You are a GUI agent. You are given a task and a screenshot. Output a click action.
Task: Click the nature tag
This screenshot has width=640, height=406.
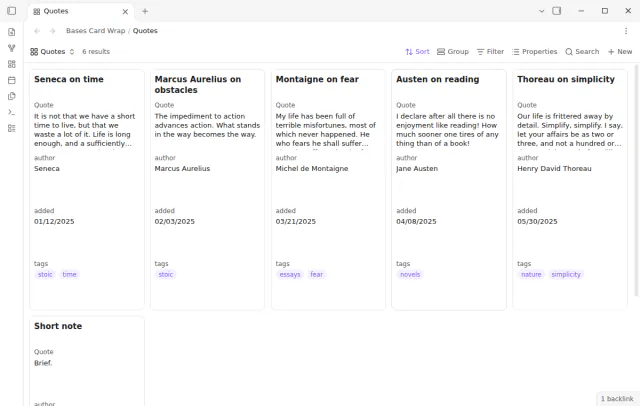pyautogui.click(x=531, y=274)
